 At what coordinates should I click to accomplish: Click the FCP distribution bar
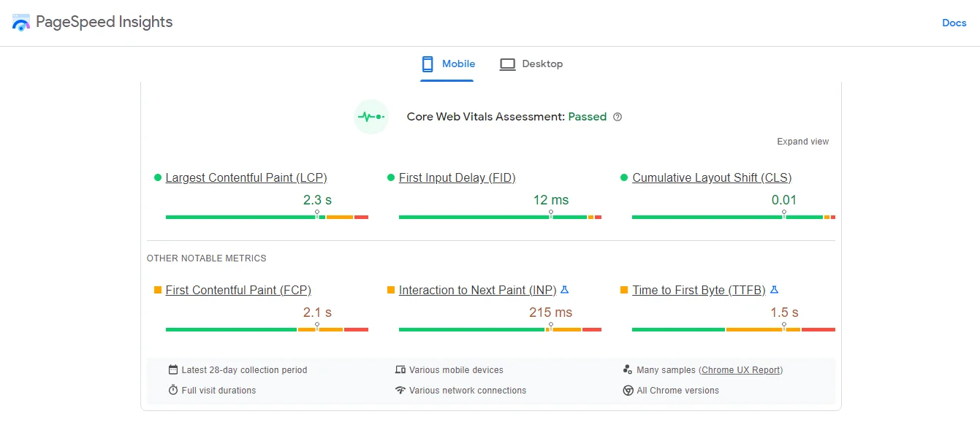coord(267,329)
